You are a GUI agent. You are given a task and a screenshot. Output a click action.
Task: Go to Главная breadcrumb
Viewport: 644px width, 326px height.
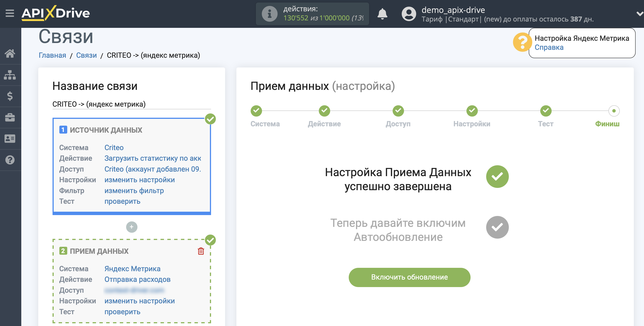52,55
